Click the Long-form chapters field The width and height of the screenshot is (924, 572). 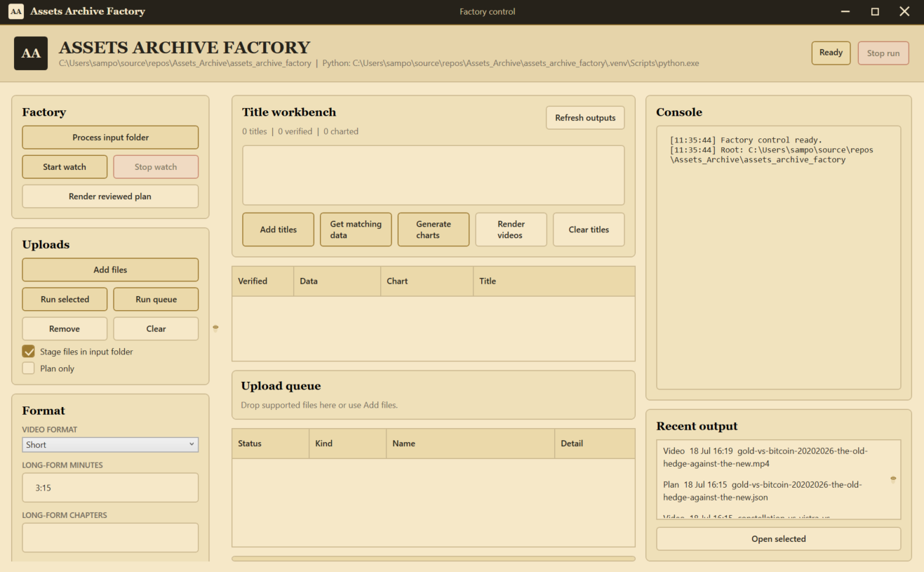(x=110, y=538)
